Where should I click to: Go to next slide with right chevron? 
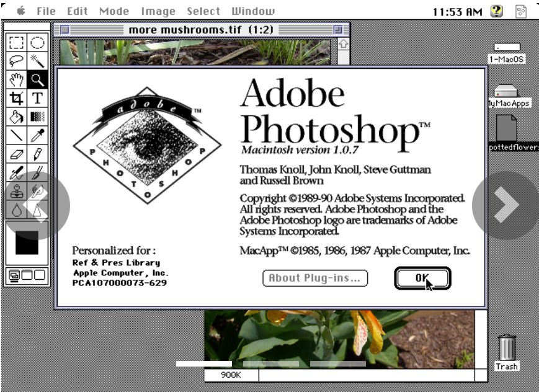point(506,205)
